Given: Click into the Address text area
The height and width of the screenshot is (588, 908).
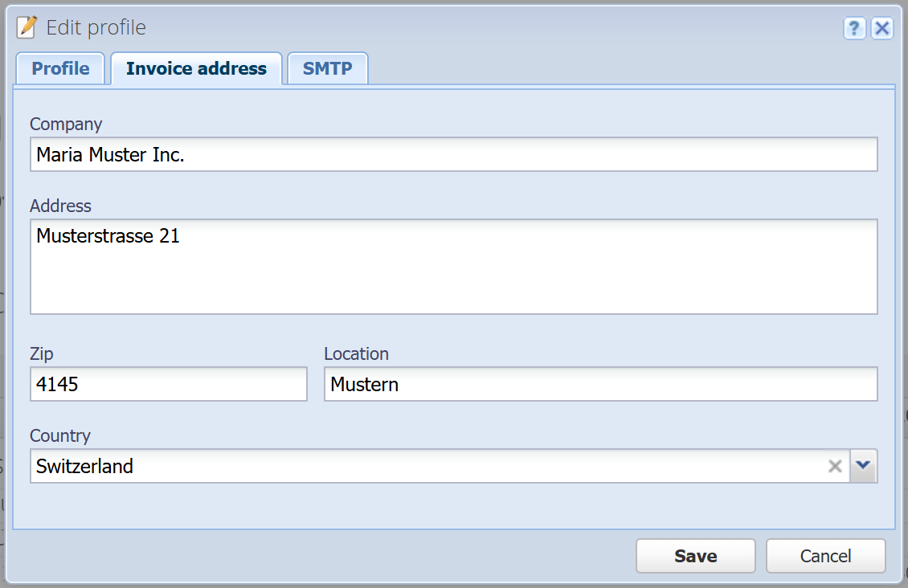Looking at the screenshot, I should pos(454,267).
